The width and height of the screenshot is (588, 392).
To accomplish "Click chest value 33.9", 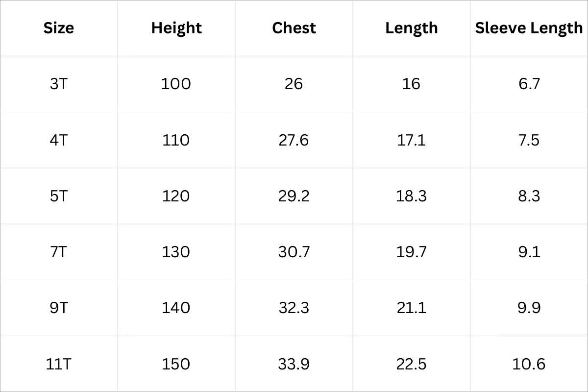I will 294,364.
